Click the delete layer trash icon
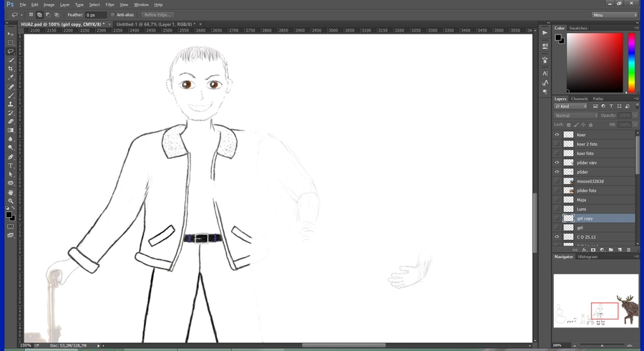644x351 pixels. coord(628,250)
